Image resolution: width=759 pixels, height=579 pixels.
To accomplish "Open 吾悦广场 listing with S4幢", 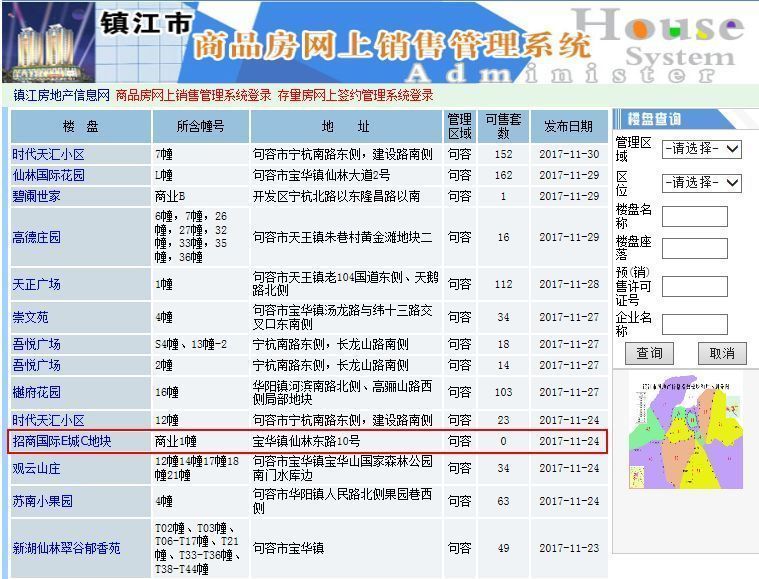I will point(36,344).
